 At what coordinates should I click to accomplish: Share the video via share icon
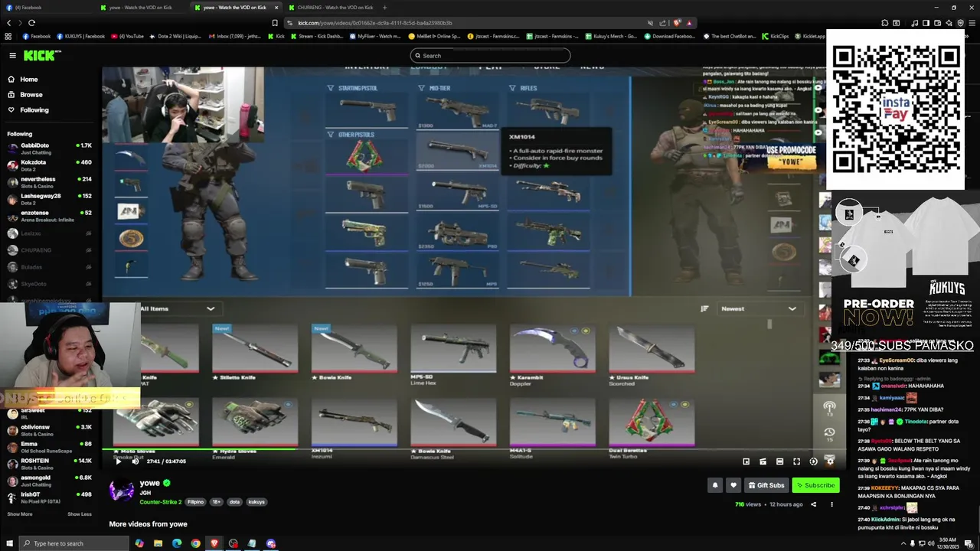(x=813, y=504)
